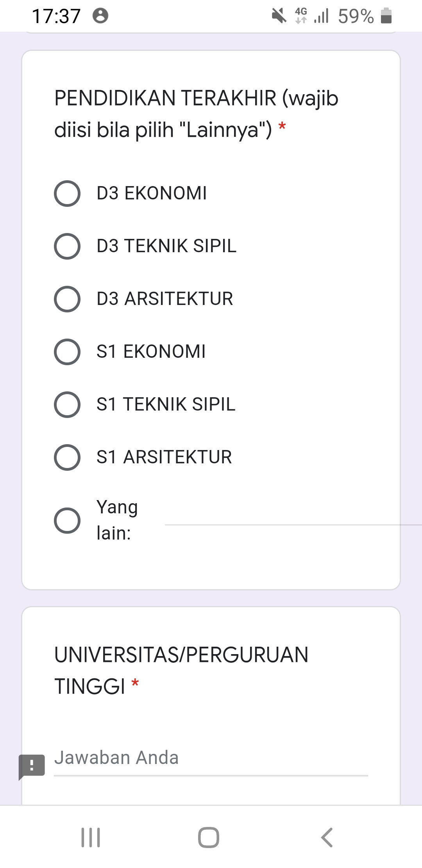Tap the signal strength bars icon

(321, 16)
